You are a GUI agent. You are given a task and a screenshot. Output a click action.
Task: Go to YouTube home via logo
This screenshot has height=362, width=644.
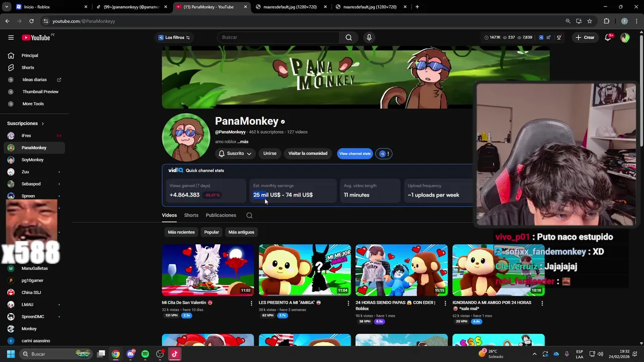36,37
